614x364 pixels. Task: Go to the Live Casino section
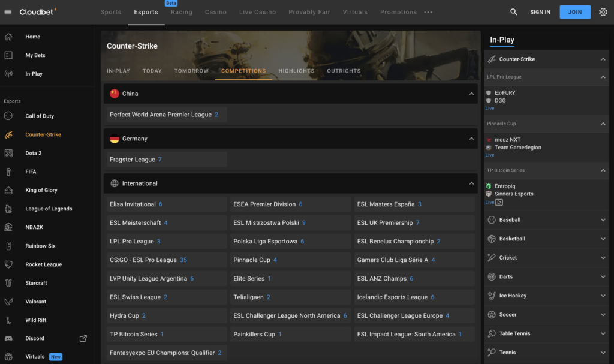click(x=258, y=12)
